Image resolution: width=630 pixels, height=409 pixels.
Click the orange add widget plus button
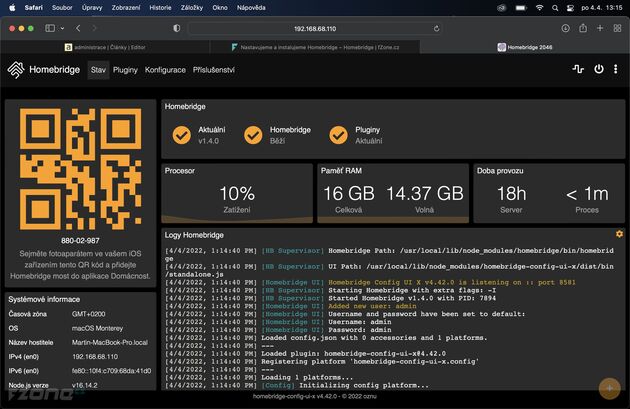coord(608,387)
